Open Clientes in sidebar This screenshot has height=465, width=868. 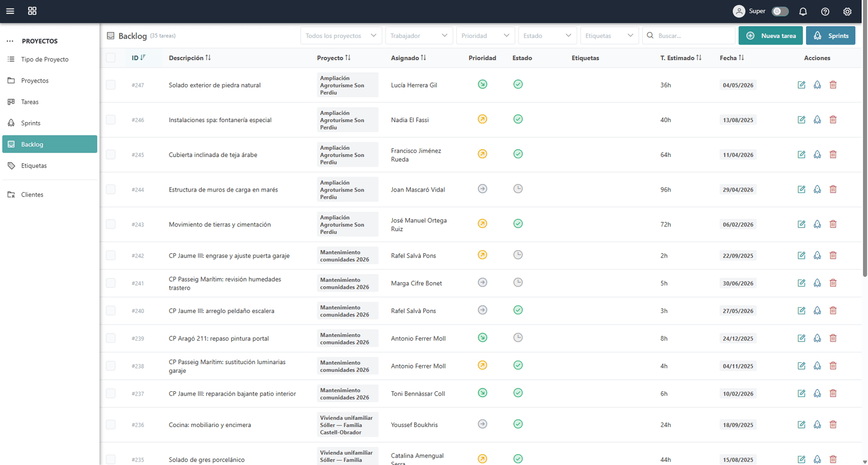pyautogui.click(x=50, y=194)
